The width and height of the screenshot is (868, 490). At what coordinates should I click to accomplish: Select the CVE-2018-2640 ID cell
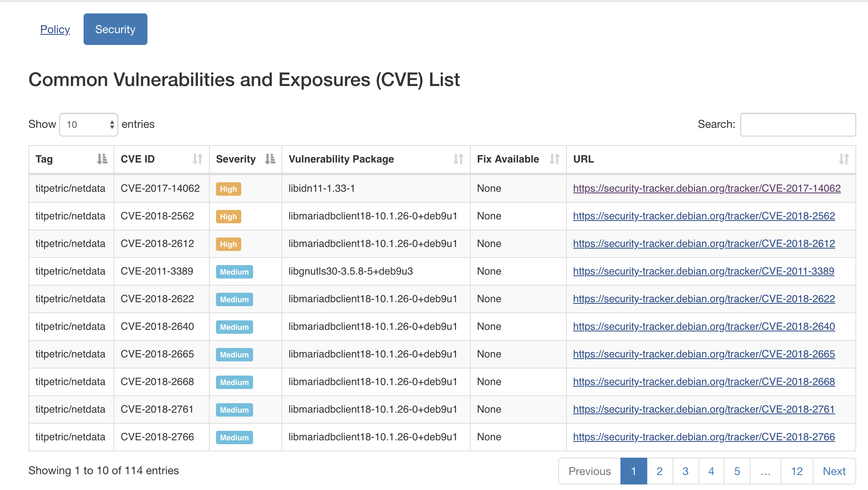[162, 327]
